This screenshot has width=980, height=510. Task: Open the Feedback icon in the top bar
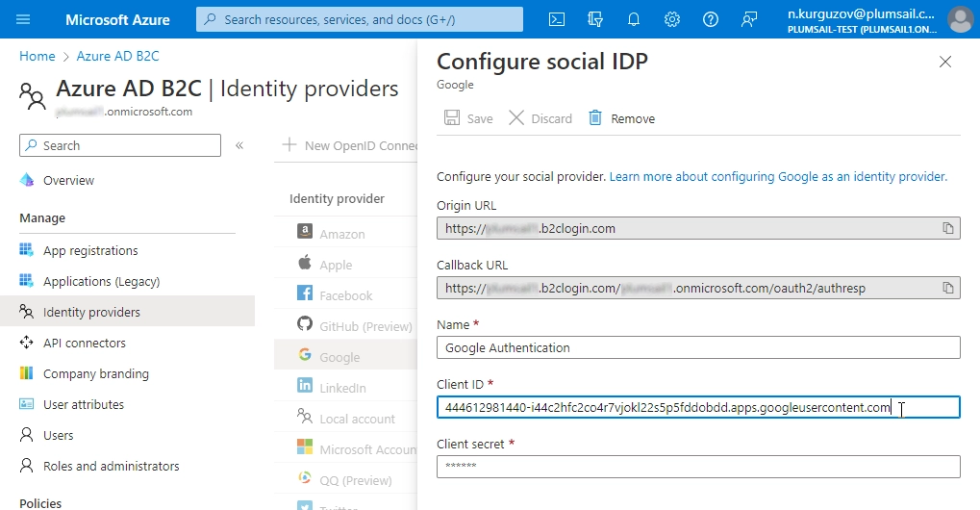point(749,19)
